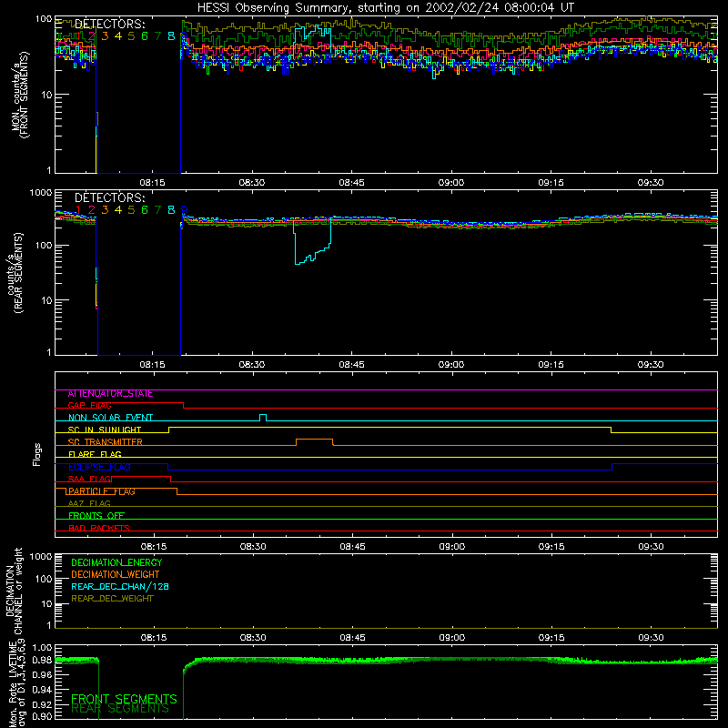Image resolution: width=728 pixels, height=728 pixels.
Task: Click the PARTICLE_FLAG label
Action: [102, 491]
